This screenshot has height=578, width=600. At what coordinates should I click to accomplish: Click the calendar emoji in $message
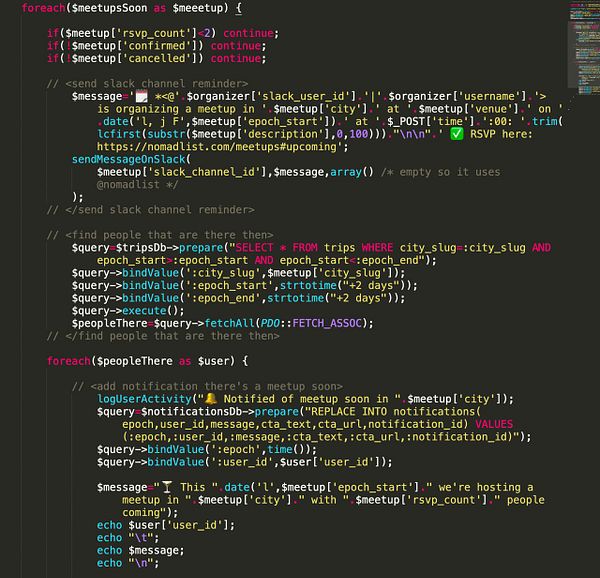142,96
